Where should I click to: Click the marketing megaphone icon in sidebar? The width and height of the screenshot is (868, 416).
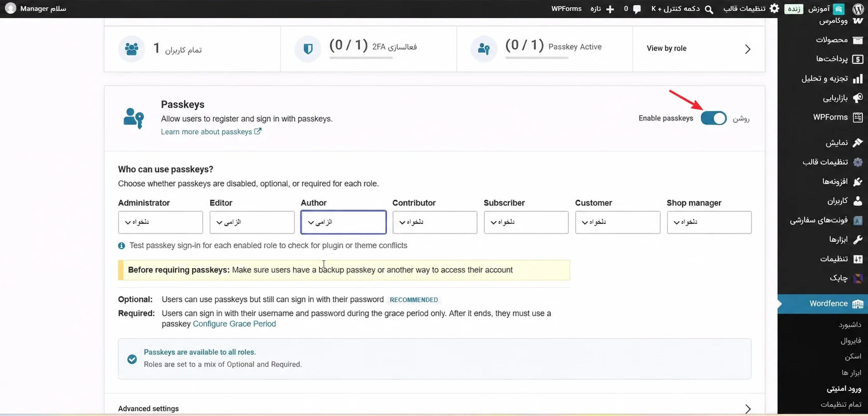tap(858, 98)
